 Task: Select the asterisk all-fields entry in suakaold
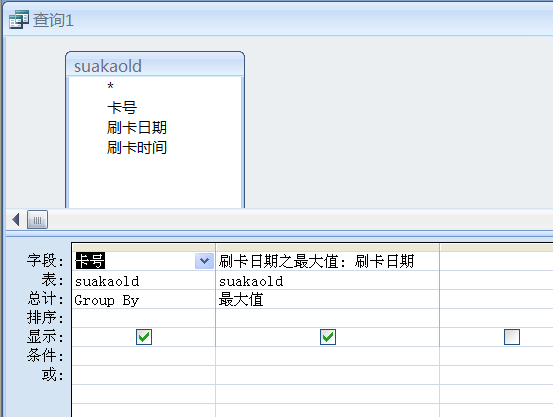coord(110,87)
